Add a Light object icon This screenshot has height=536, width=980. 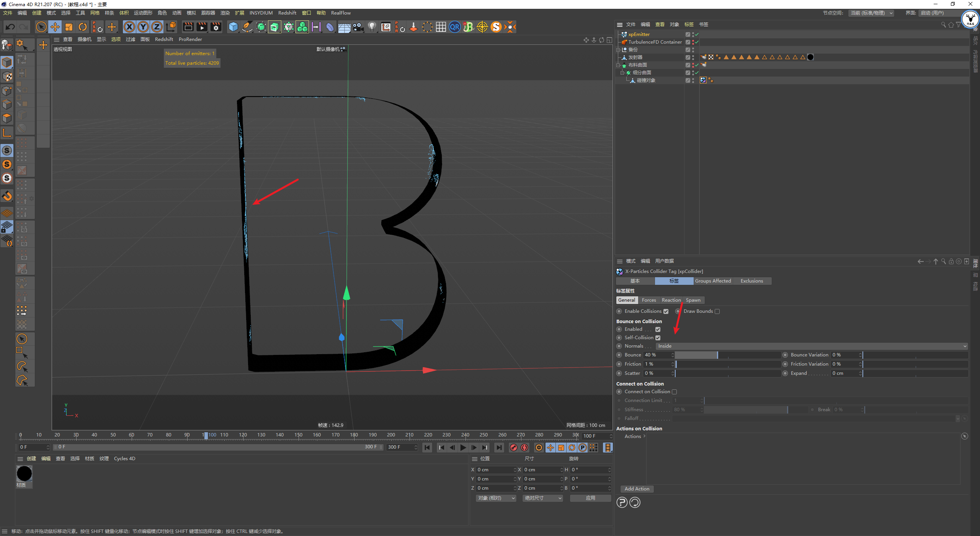pyautogui.click(x=372, y=27)
